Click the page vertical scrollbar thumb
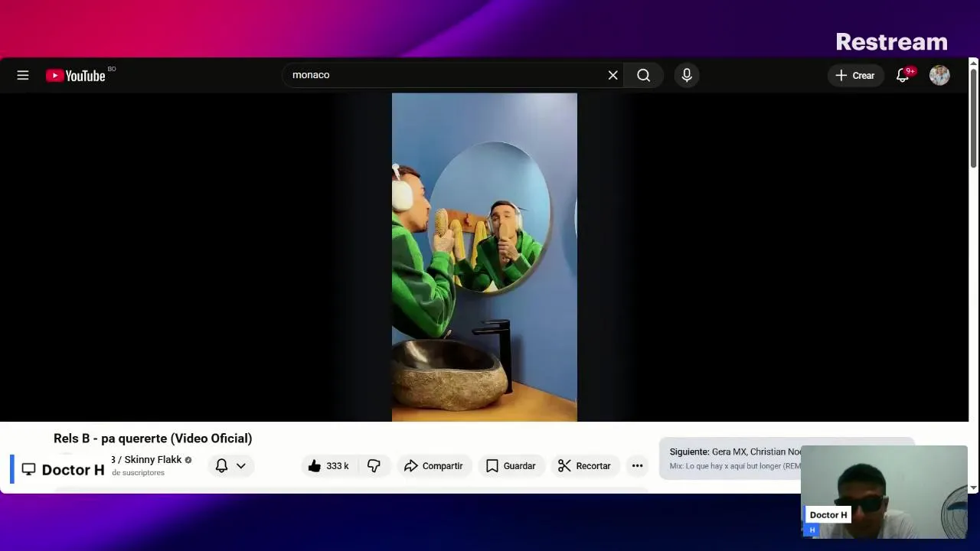Screen dimensions: 980x551 pos(974,119)
